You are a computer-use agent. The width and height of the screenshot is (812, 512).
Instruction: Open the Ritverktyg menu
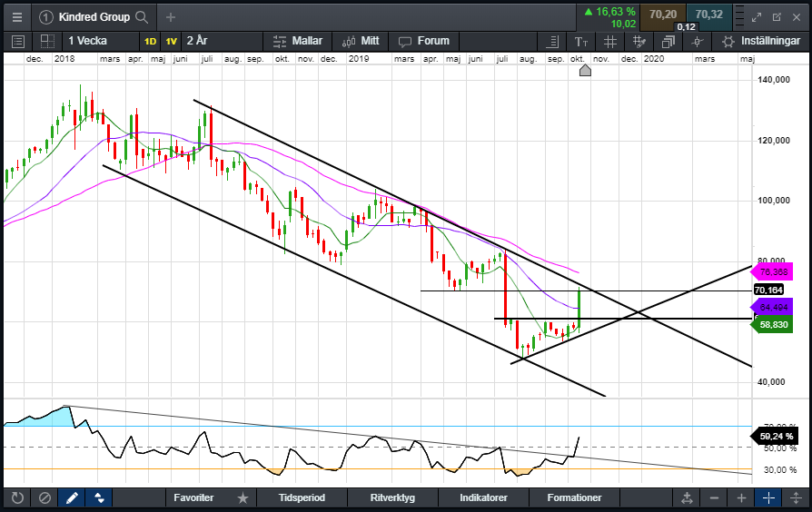point(392,497)
